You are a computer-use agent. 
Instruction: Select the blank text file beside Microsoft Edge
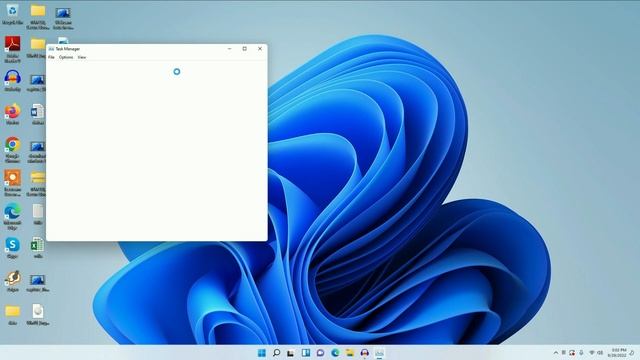click(x=38, y=214)
